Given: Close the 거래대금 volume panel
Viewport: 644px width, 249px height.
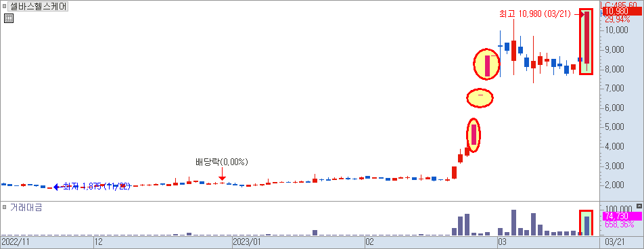Looking at the screenshot, I should click(x=639, y=206).
